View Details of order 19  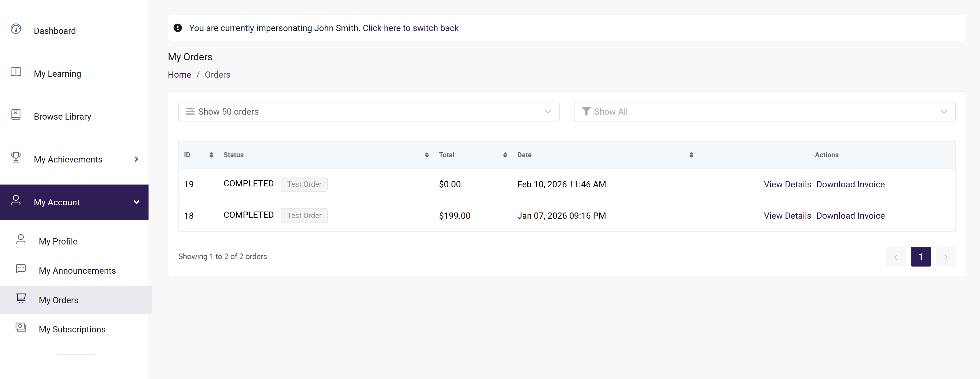[x=787, y=184]
